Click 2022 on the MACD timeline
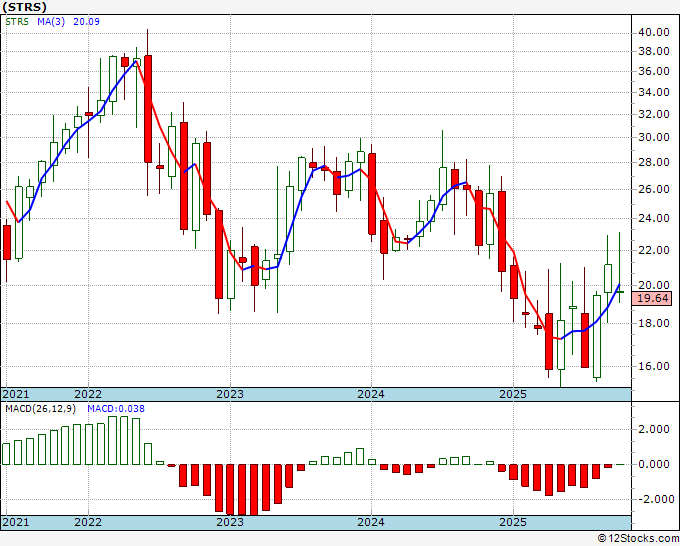The height and width of the screenshot is (546, 680). click(88, 522)
